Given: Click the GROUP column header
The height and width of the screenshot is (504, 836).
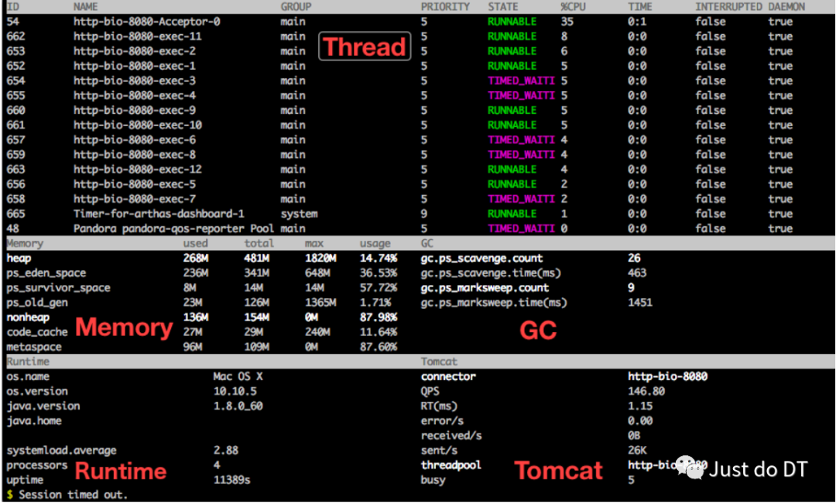Looking at the screenshot, I should coord(296,7).
